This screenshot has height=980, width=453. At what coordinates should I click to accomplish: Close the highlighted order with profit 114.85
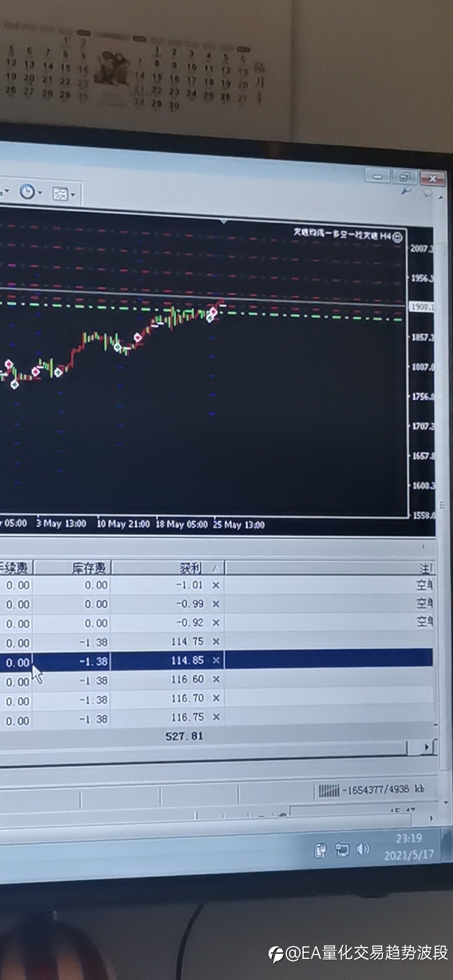[216, 660]
